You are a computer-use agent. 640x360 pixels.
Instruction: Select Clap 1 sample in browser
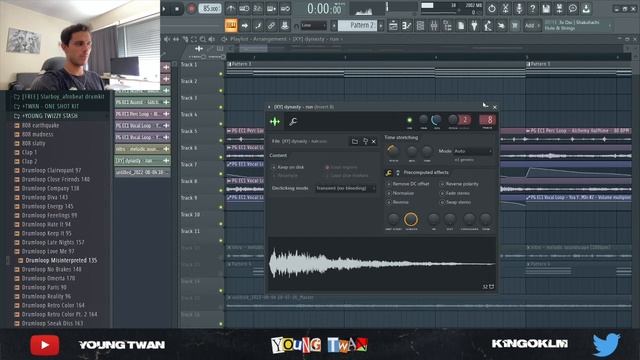pyautogui.click(x=29, y=152)
